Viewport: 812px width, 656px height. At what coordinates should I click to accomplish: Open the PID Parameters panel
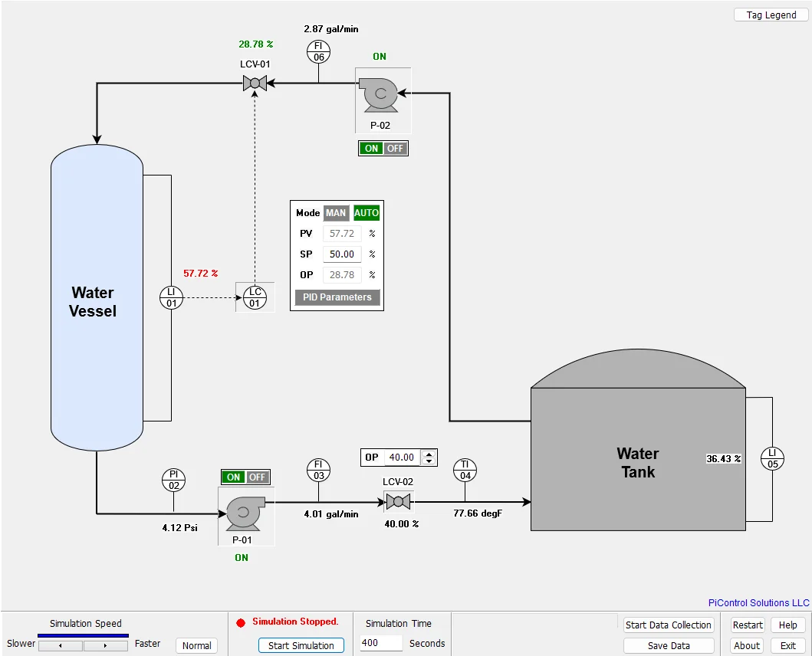coord(337,297)
